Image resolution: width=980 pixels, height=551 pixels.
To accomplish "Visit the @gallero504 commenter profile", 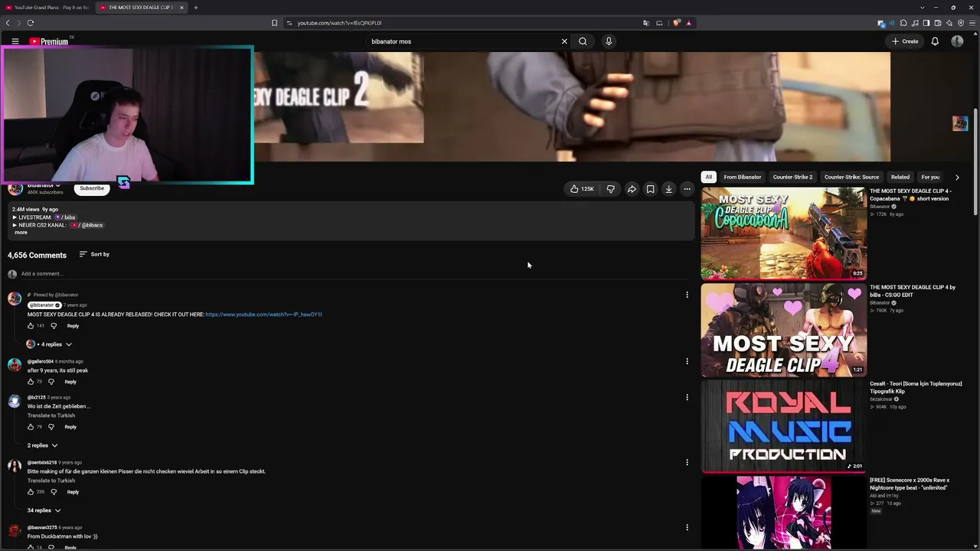I will click(x=41, y=361).
